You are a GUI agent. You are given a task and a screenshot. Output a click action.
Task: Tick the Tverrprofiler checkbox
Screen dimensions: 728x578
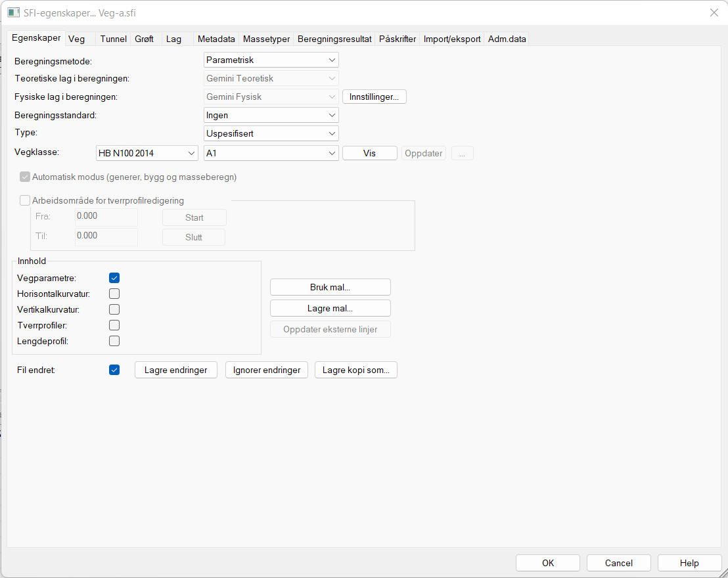click(x=114, y=325)
